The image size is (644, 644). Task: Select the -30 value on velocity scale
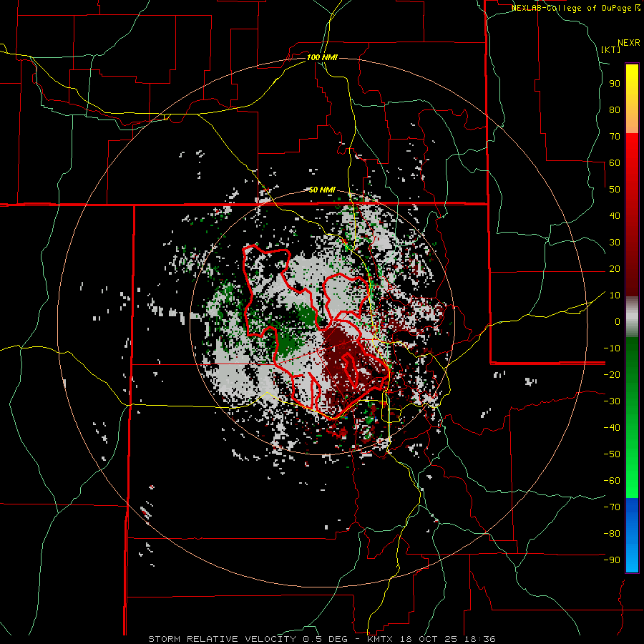coord(612,401)
